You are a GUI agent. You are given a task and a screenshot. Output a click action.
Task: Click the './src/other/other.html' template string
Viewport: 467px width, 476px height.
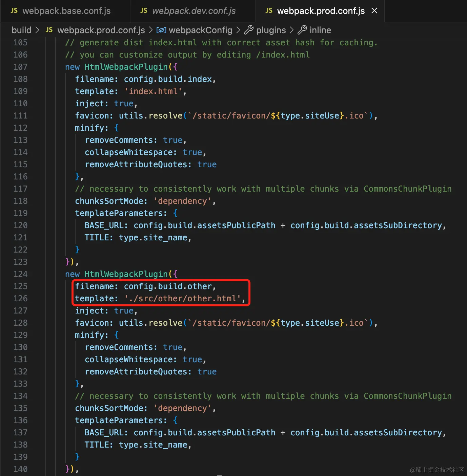(x=183, y=299)
